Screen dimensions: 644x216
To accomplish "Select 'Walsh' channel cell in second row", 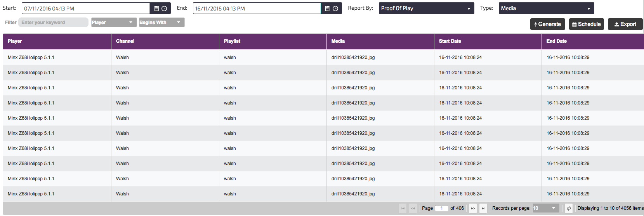I will click(x=122, y=73).
